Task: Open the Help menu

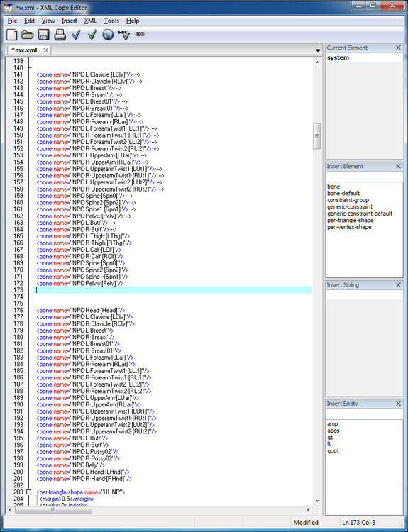Action: (x=133, y=21)
